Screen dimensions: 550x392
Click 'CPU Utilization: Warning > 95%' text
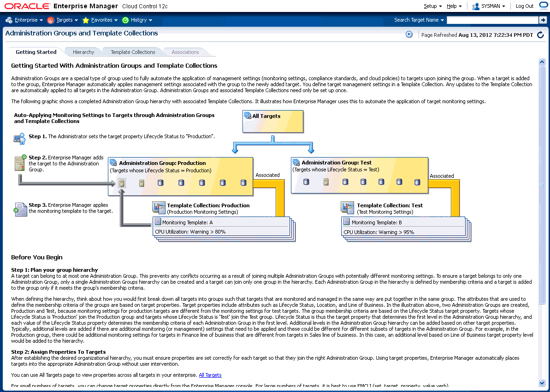379,232
